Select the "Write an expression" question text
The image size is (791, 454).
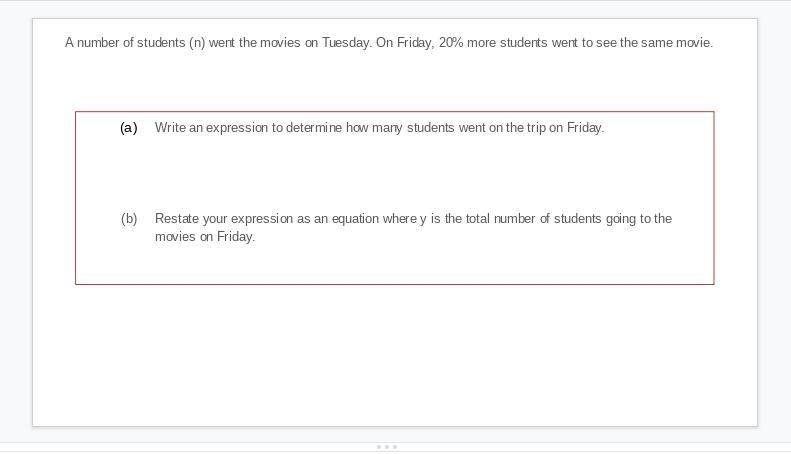click(x=379, y=128)
